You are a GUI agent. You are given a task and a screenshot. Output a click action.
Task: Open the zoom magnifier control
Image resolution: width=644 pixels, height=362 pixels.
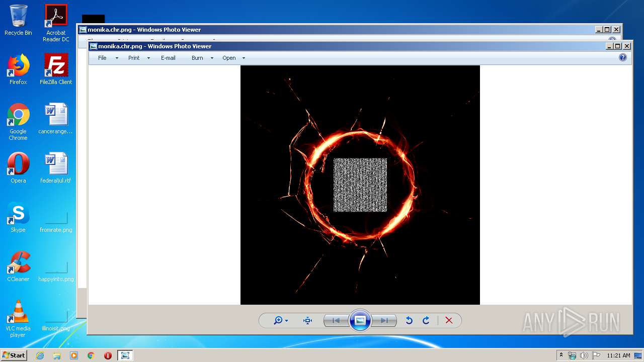(280, 321)
